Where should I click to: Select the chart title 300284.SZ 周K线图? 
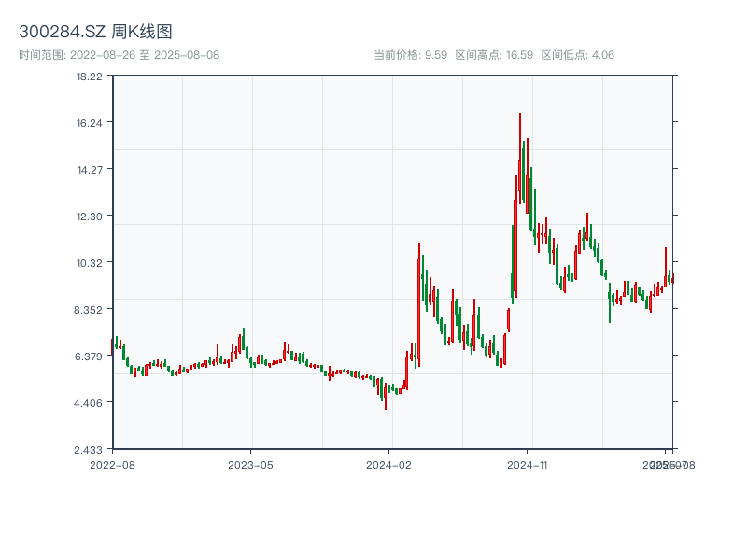95,32
